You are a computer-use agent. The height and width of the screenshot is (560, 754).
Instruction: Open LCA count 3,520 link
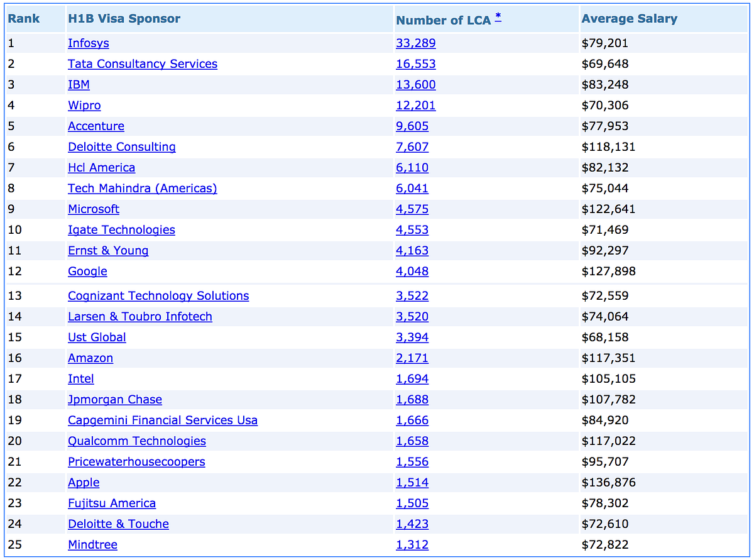(x=412, y=317)
